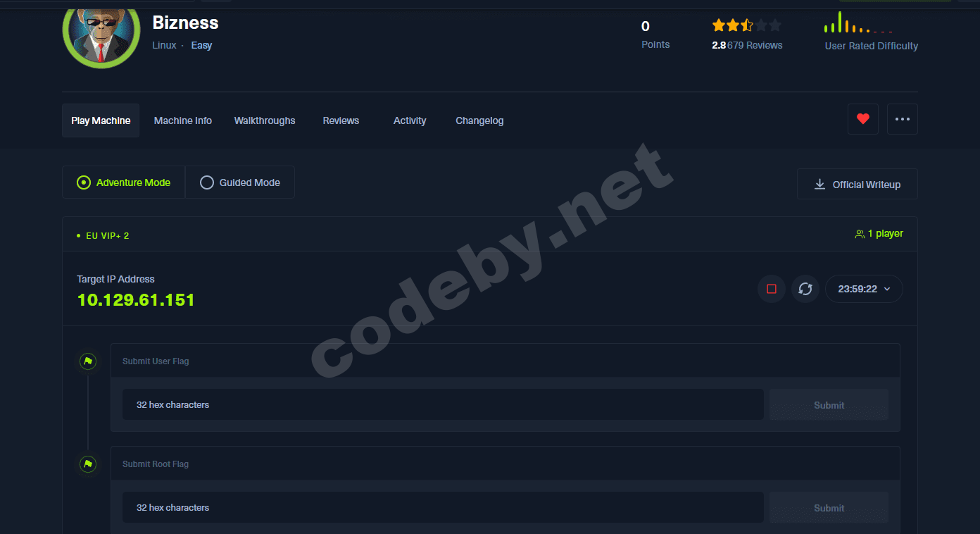Stop the machine with red square icon
The width and height of the screenshot is (980, 534).
(772, 289)
